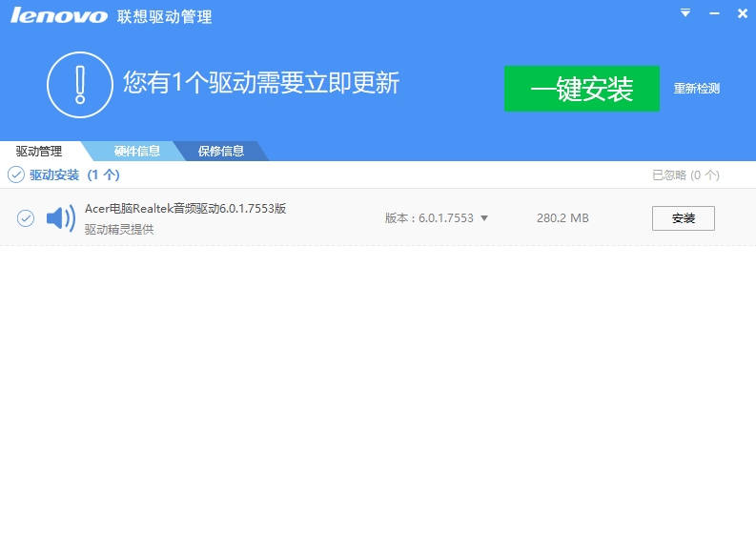Viewport: 756px width, 534px height.
Task: Click the 280.2 MB size text
Action: [562, 218]
